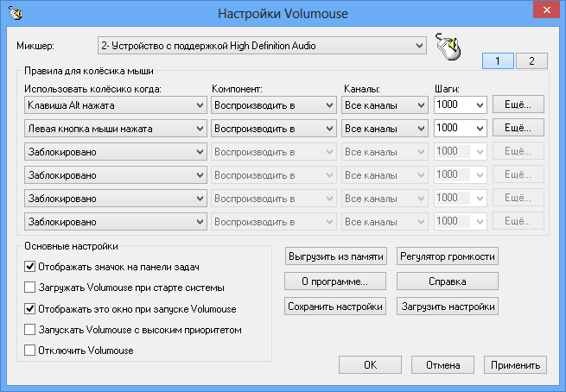566x392 pixels.
Task: Open 'Регулятор громкости'
Action: coord(448,256)
